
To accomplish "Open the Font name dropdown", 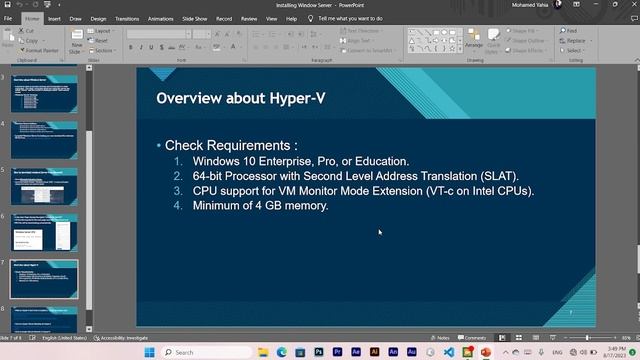I will point(188,34).
